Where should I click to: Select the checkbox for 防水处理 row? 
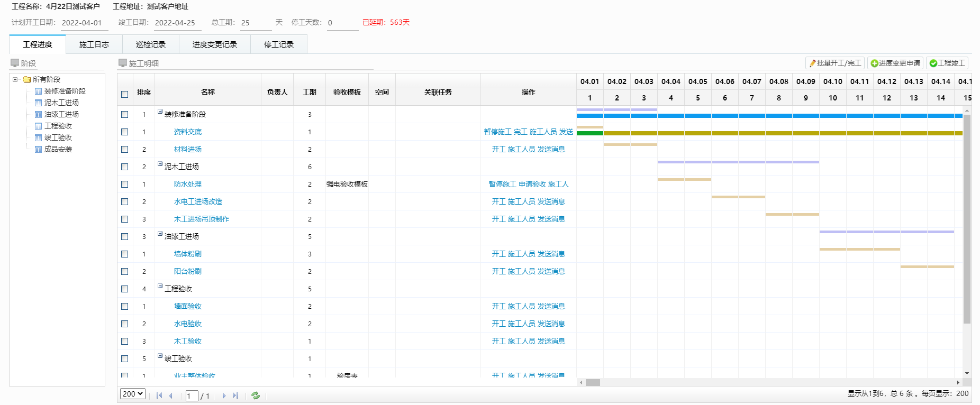click(125, 184)
